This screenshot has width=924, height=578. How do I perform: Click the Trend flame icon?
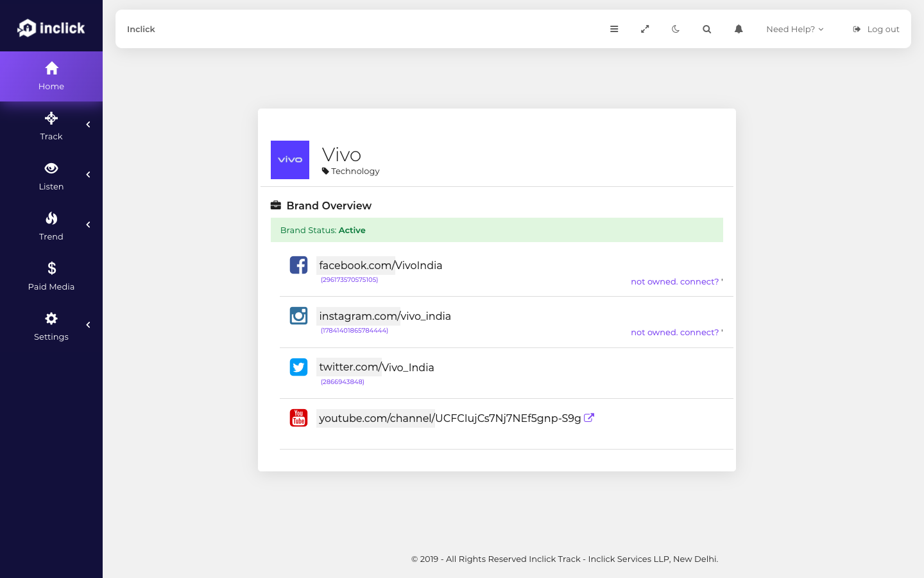tap(51, 218)
